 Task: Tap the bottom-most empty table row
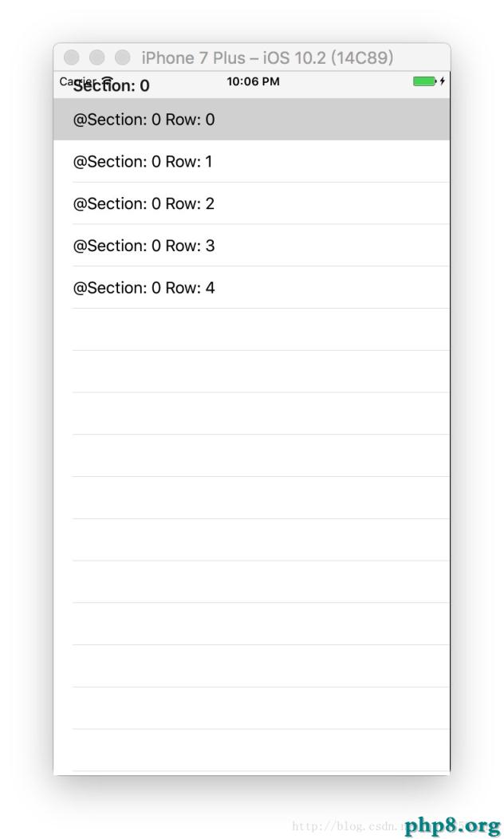click(x=251, y=750)
